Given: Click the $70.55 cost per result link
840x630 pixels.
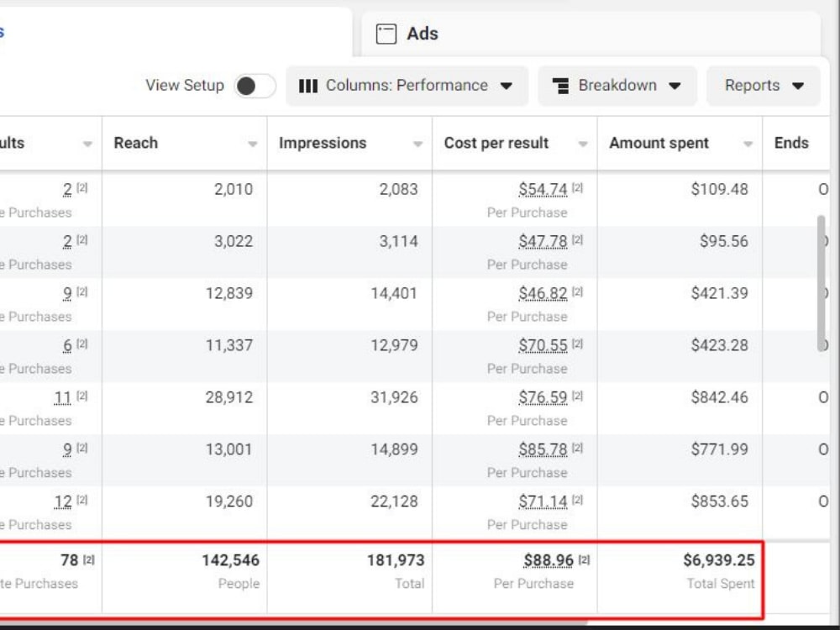Looking at the screenshot, I should click(x=543, y=345).
